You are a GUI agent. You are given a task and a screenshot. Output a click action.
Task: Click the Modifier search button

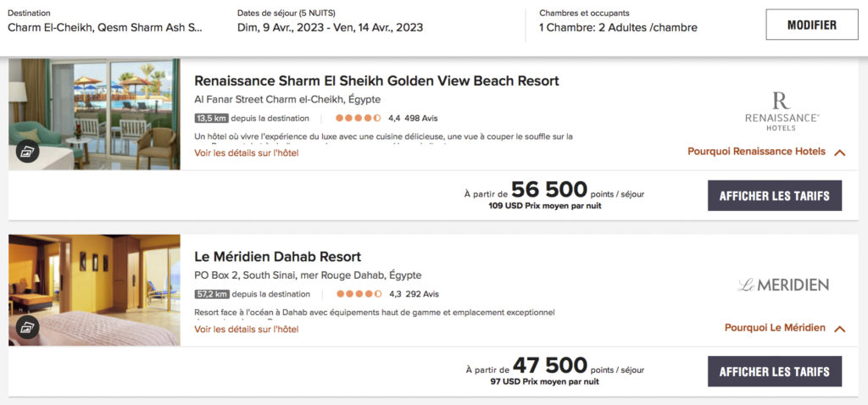coord(811,25)
